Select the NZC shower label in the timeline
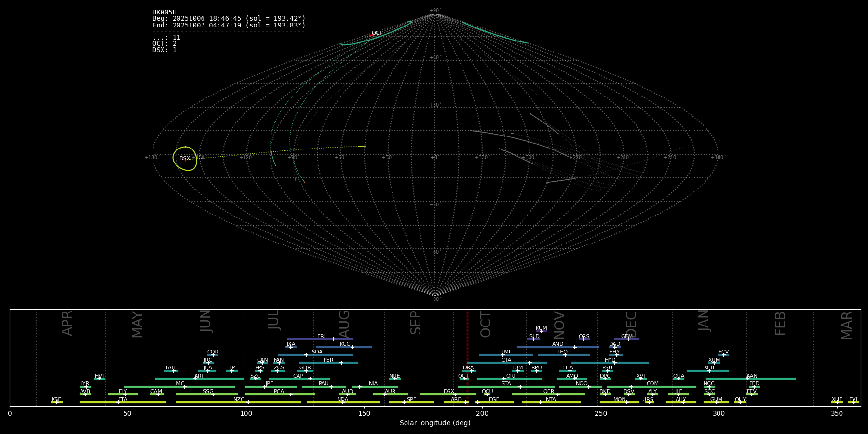This screenshot has width=868, height=434. tap(239, 400)
